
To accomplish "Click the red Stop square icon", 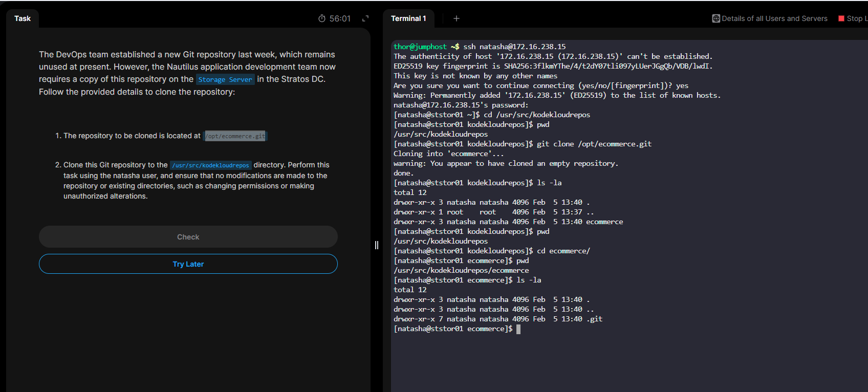I will [841, 18].
